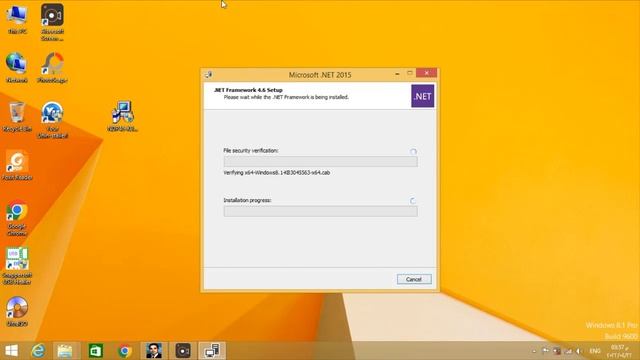Select the Google Chrome desktop icon
This screenshot has height=360, width=640.
click(17, 218)
